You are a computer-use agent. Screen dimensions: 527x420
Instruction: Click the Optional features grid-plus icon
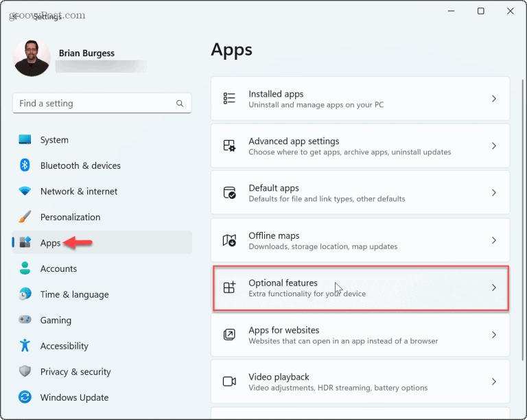tap(230, 288)
